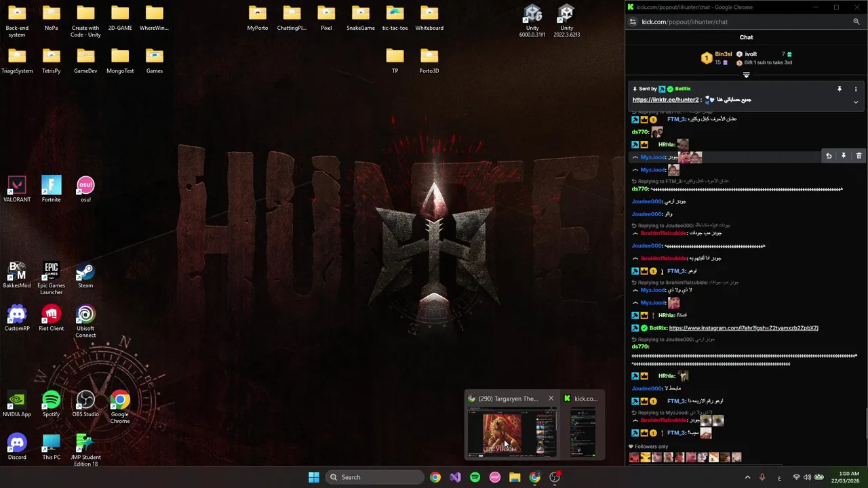
Task: Show hidden system tray icons chevron
Action: point(747,477)
